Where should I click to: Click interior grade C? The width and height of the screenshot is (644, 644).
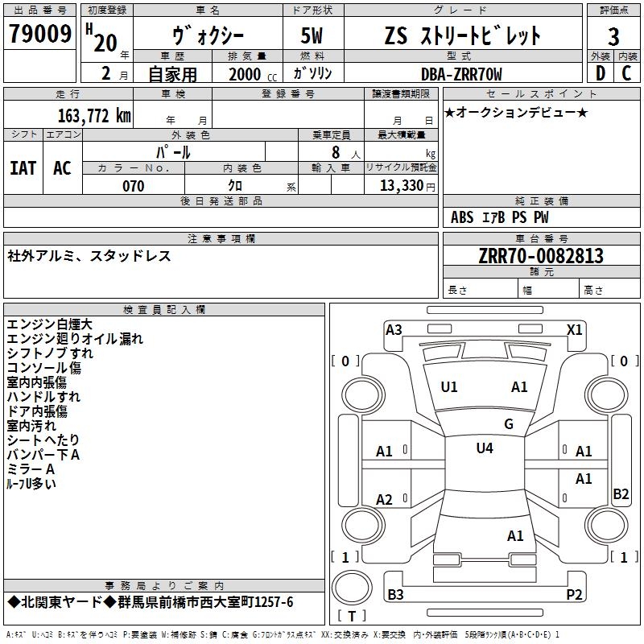(626, 73)
